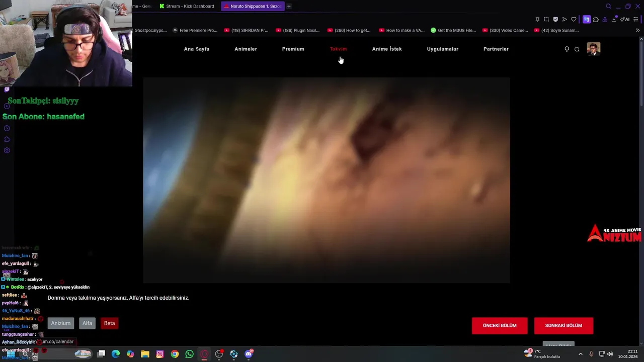Image resolution: width=644 pixels, height=362 pixels.
Task: Open the How to make a VA bookmark
Action: pyautogui.click(x=401, y=30)
